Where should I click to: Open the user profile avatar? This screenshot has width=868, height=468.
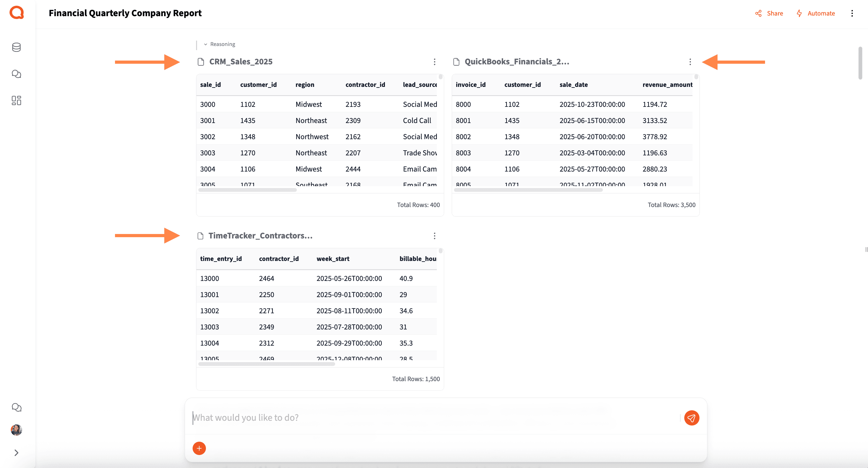16,430
